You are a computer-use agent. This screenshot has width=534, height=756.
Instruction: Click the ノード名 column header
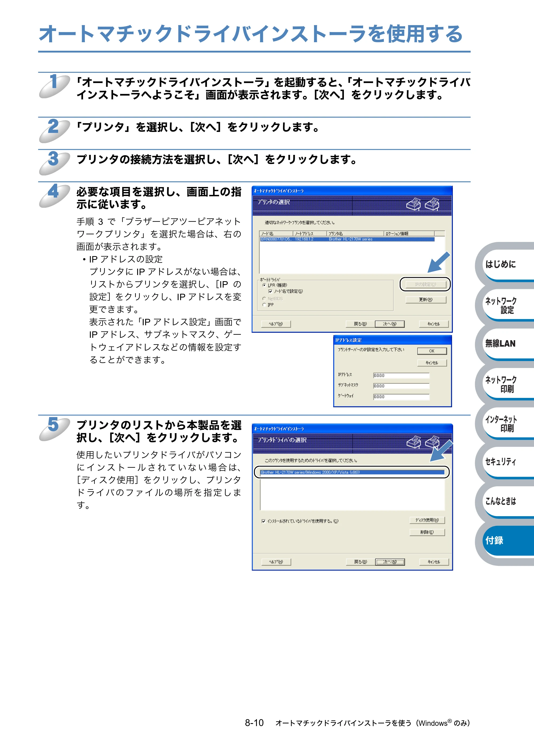point(276,234)
